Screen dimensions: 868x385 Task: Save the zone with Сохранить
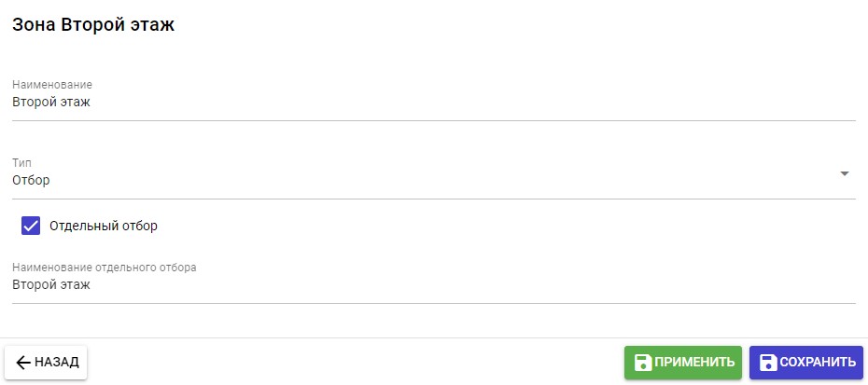pos(806,363)
